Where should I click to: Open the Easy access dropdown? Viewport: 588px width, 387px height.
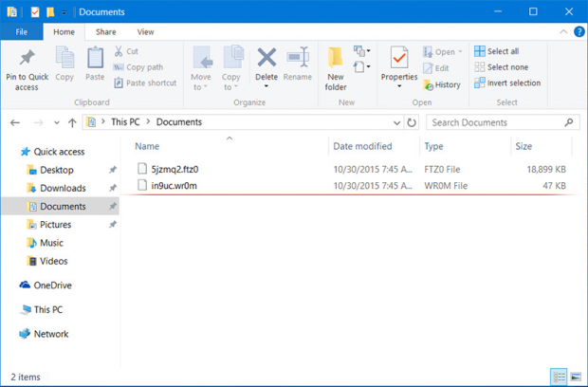point(361,67)
